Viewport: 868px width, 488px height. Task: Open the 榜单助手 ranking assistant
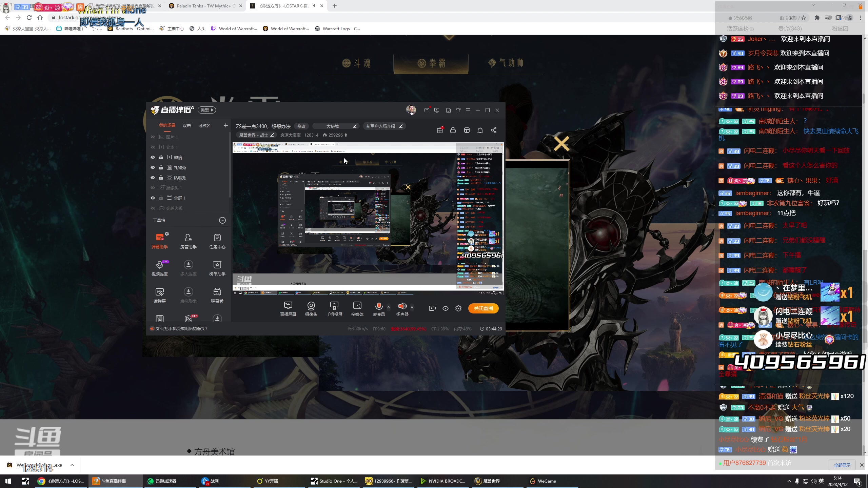[x=217, y=268]
